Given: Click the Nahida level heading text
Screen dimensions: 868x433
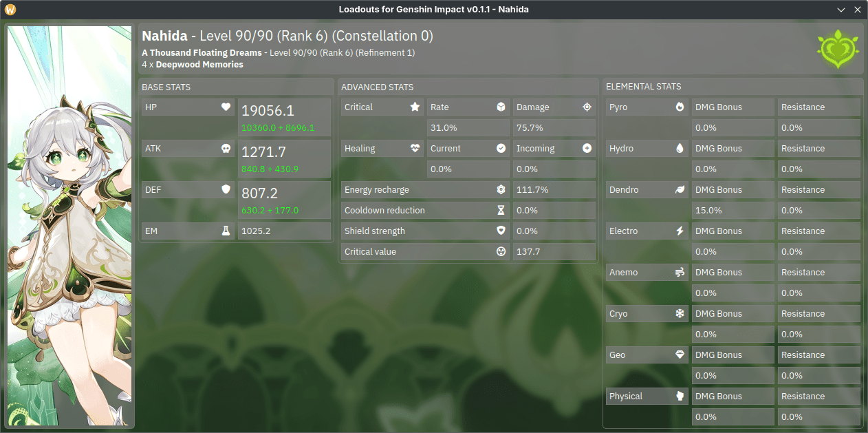Looking at the screenshot, I should coord(287,36).
